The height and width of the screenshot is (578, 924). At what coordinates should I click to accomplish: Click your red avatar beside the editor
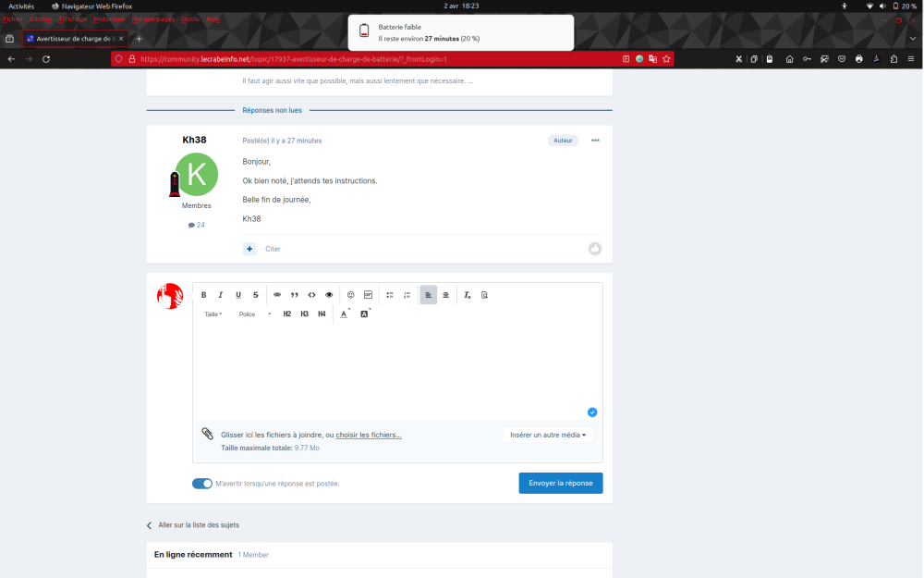pos(170,296)
